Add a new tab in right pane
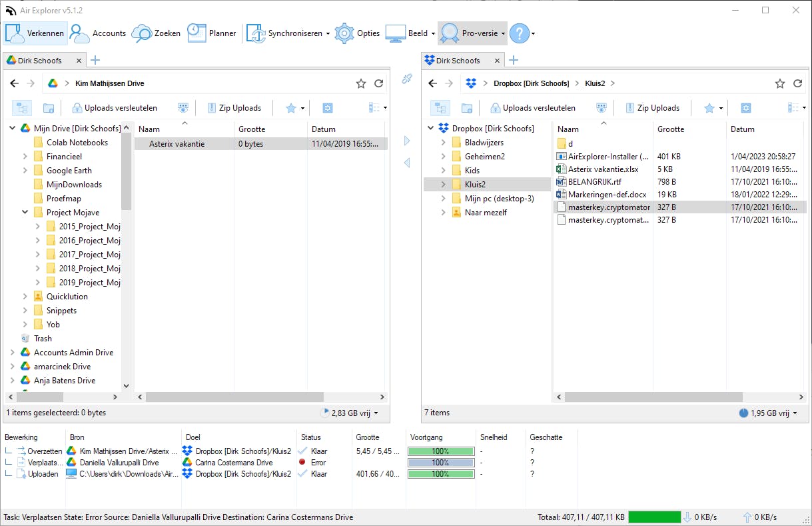 (513, 60)
